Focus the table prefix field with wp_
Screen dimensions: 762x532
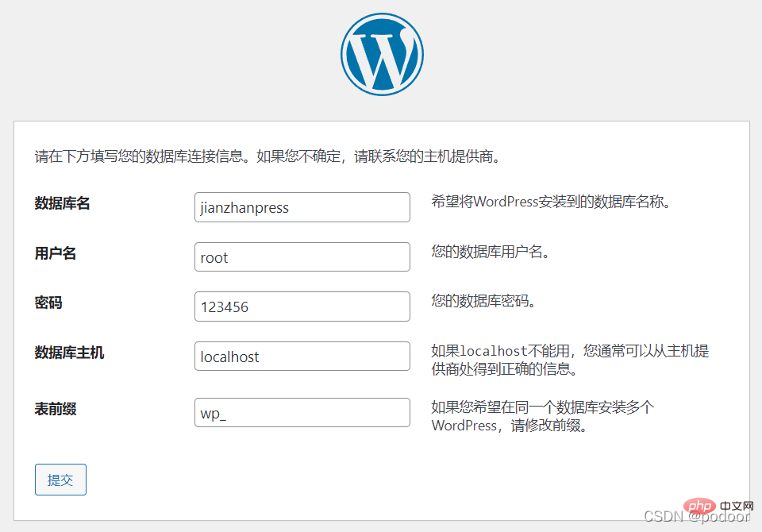click(x=302, y=413)
